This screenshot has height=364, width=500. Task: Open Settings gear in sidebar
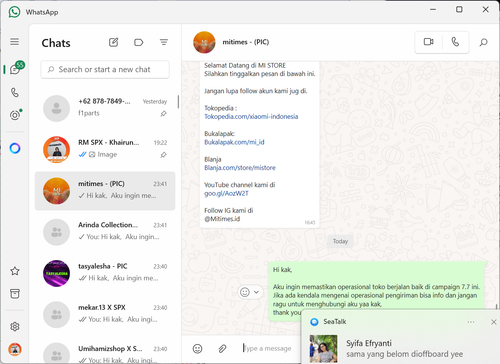tap(15, 327)
